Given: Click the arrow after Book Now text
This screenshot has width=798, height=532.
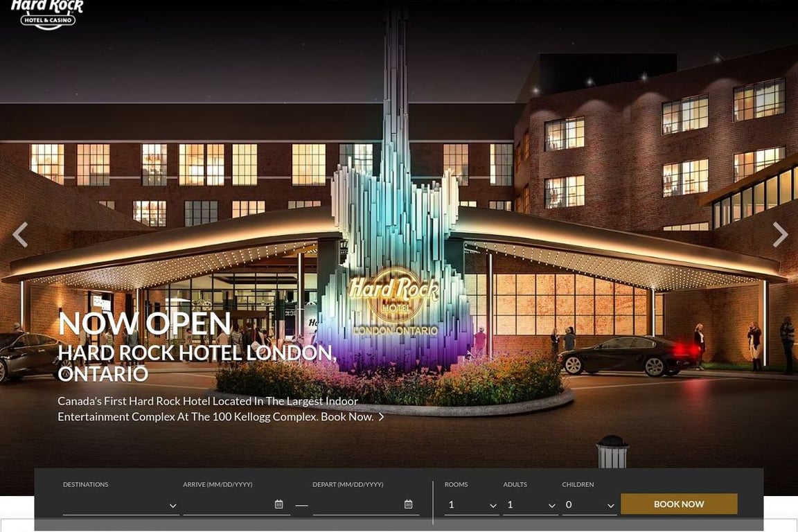Looking at the screenshot, I should 381,417.
